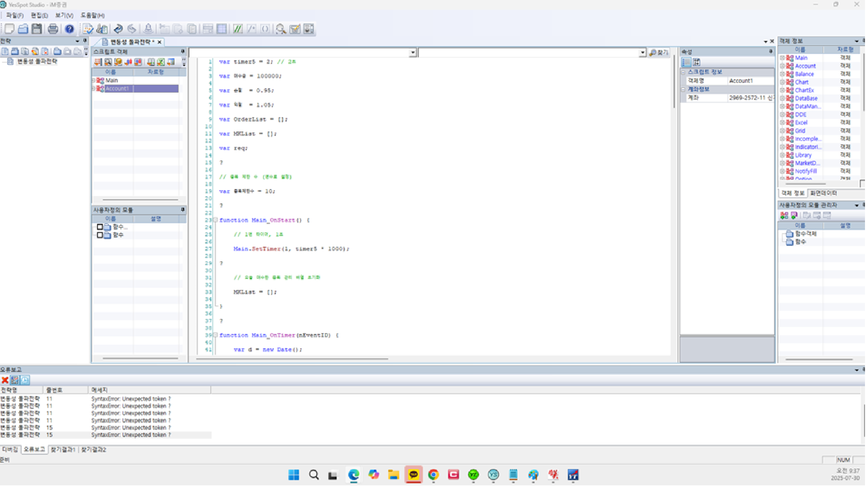
Task: Open the 편집(E) menu
Action: (x=39, y=15)
